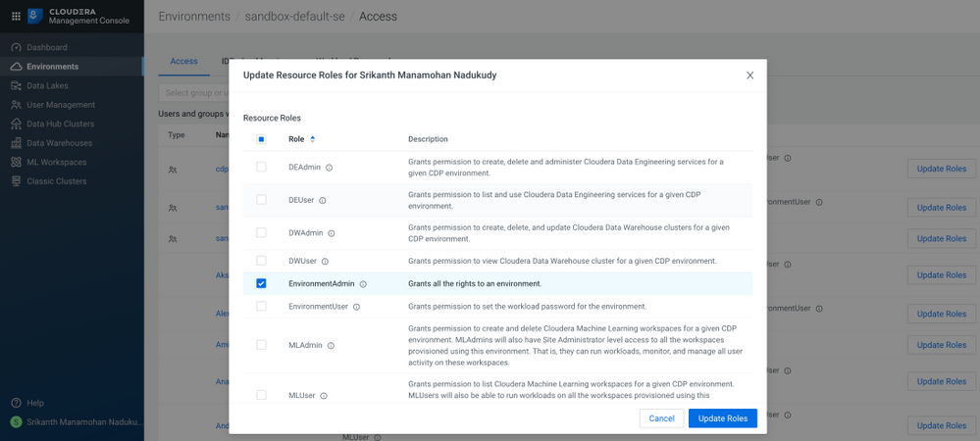Switch to the Access tab
The image size is (980, 441).
pos(183,61)
